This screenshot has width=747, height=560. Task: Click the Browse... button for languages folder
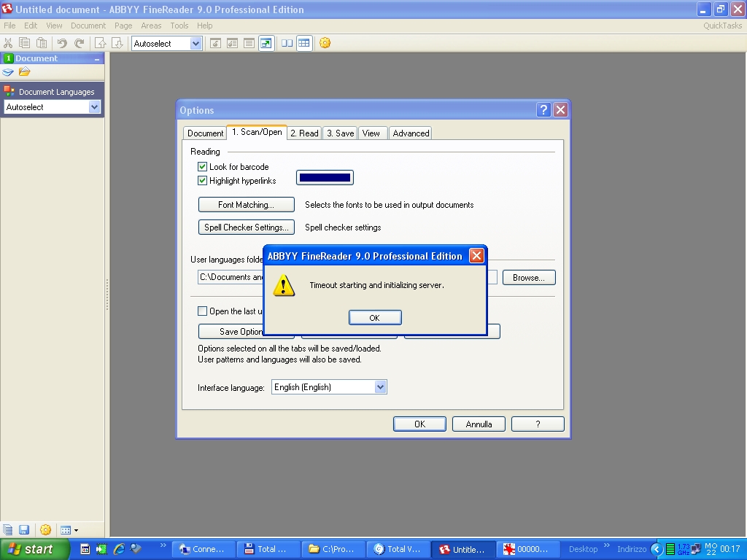pos(529,278)
